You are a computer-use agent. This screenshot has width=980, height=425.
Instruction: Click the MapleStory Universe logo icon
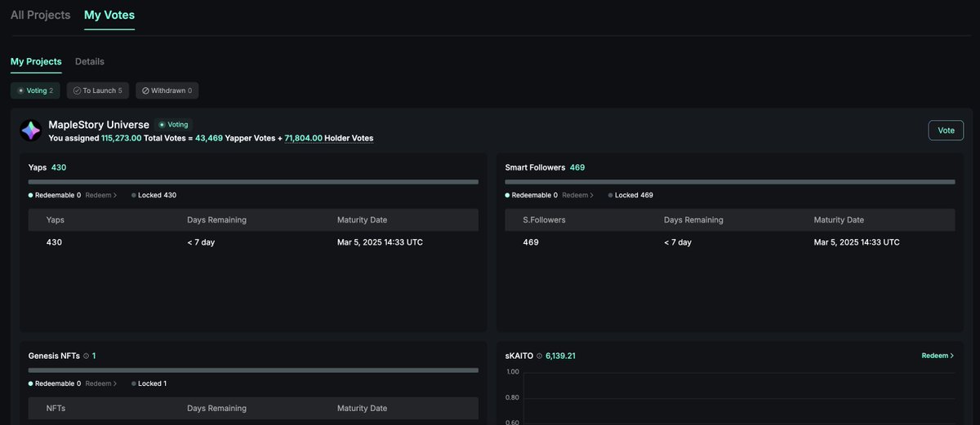31,131
